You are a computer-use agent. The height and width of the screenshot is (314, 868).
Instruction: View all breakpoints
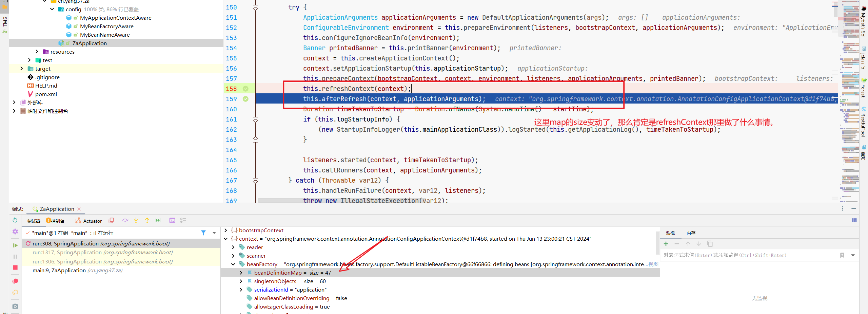pos(15,281)
